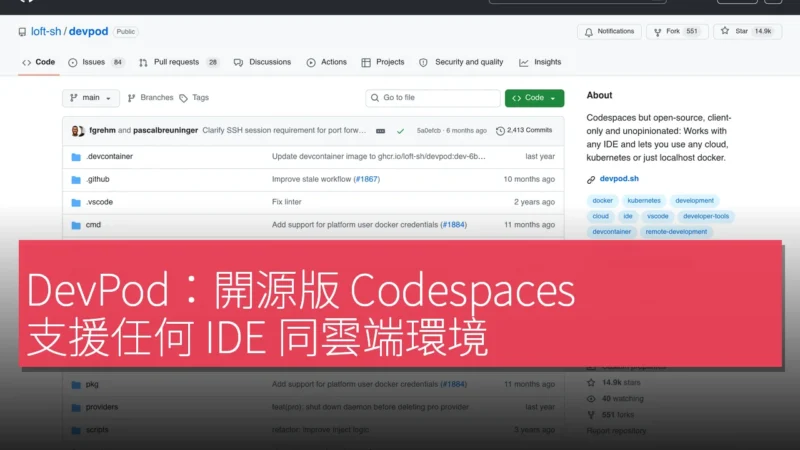800x450 pixels.
Task: Click the ide topic tag
Action: click(628, 216)
